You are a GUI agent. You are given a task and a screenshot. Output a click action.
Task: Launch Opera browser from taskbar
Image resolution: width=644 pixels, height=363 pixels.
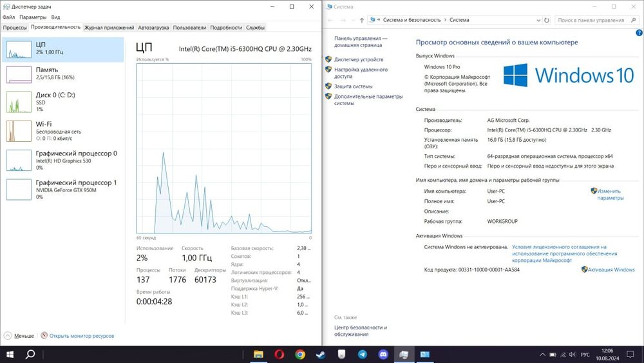[279, 355]
